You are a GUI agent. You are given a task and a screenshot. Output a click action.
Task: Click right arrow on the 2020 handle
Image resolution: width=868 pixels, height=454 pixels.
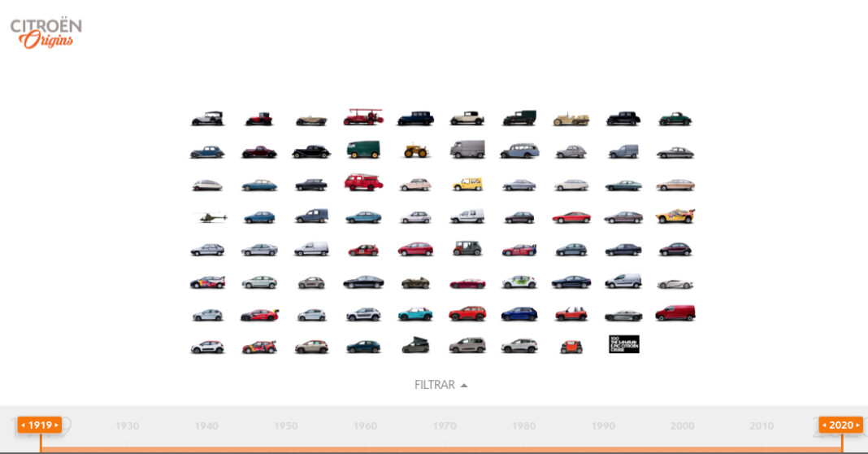tap(857, 425)
